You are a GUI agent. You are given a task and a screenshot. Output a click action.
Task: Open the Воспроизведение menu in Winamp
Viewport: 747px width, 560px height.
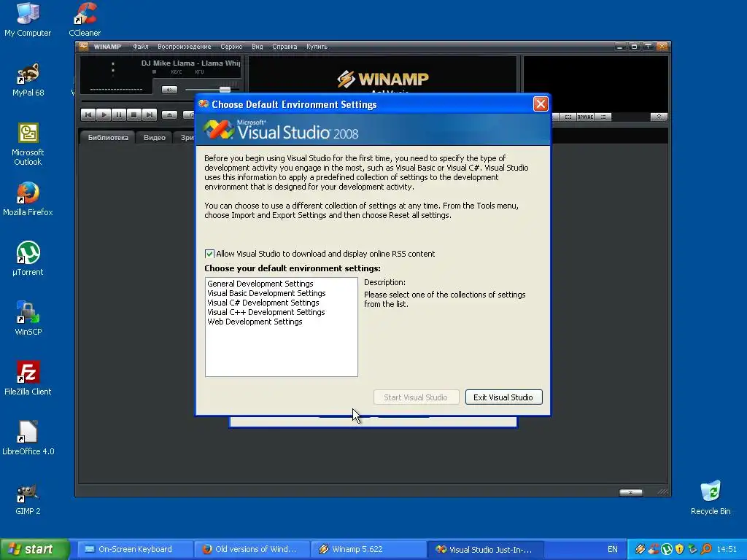point(185,47)
